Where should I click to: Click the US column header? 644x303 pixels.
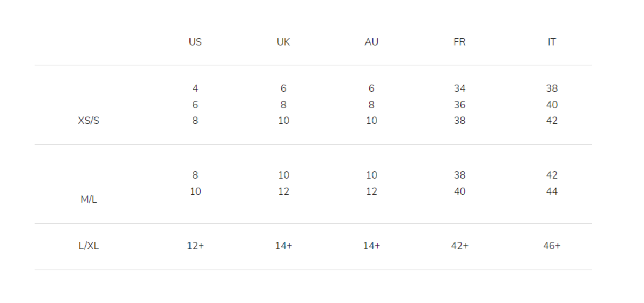pyautogui.click(x=195, y=42)
